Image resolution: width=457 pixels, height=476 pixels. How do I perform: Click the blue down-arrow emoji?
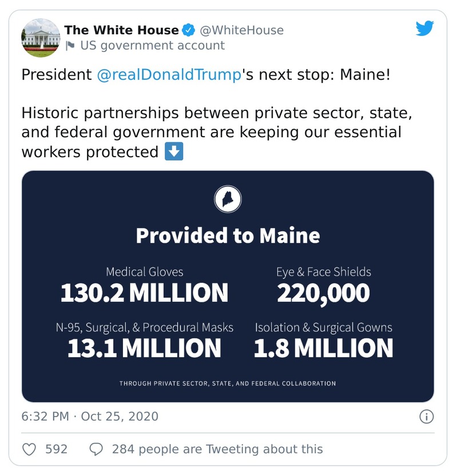174,152
